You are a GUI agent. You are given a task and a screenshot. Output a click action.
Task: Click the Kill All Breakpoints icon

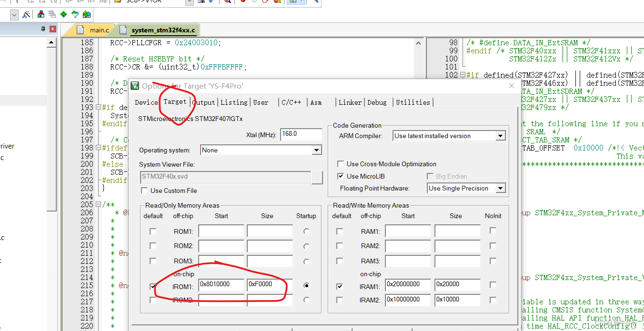277,1
